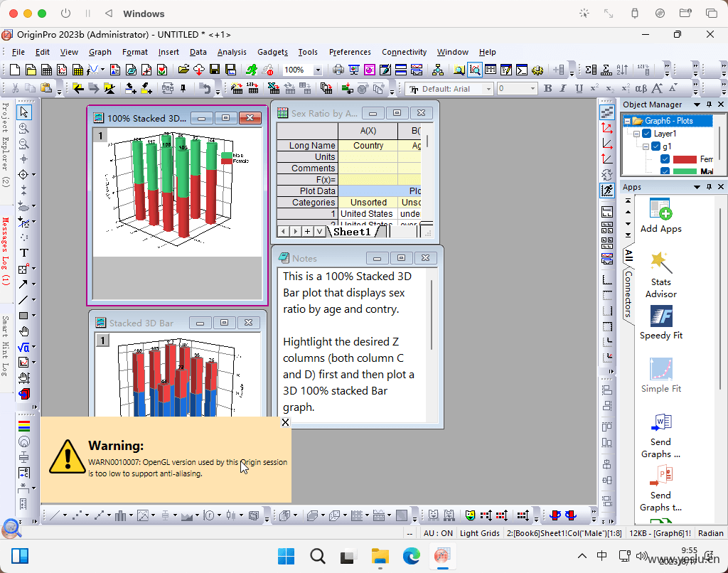Click the Recalculate running-man icon
Viewport: 728px width, 573px height.
click(x=251, y=70)
